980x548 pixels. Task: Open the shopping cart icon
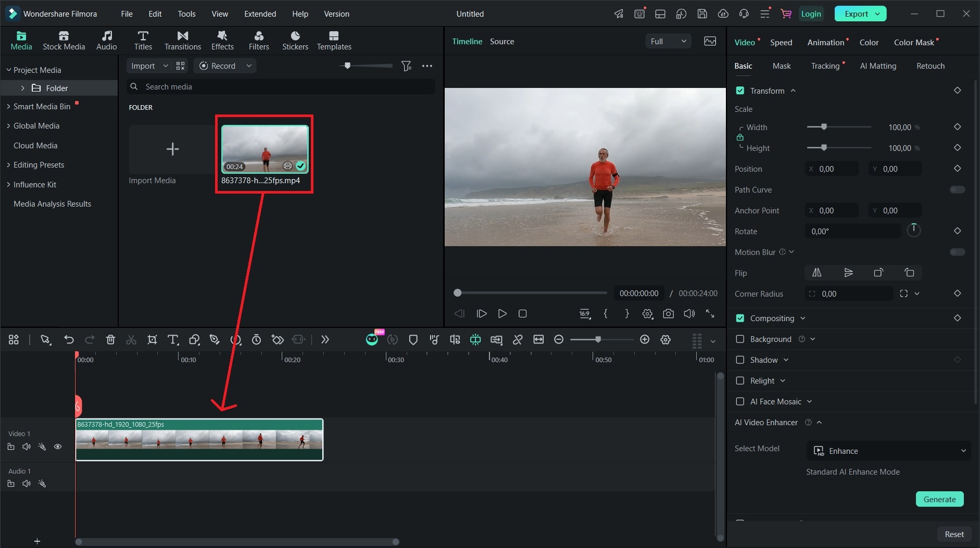(x=786, y=14)
